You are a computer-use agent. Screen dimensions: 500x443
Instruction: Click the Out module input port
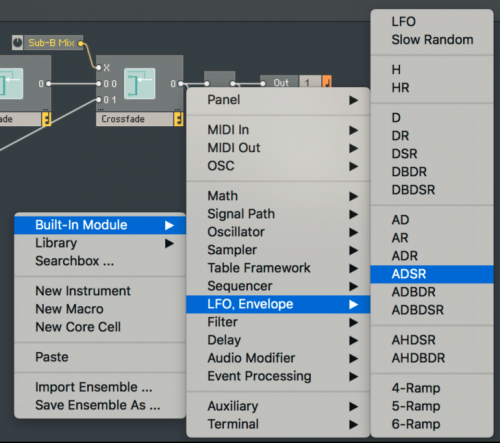[263, 83]
